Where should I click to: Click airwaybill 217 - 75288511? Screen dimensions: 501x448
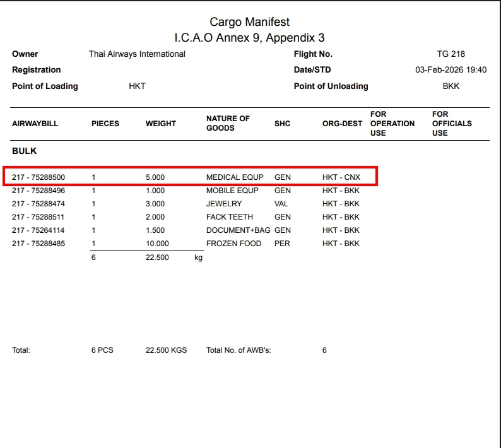[x=38, y=217]
